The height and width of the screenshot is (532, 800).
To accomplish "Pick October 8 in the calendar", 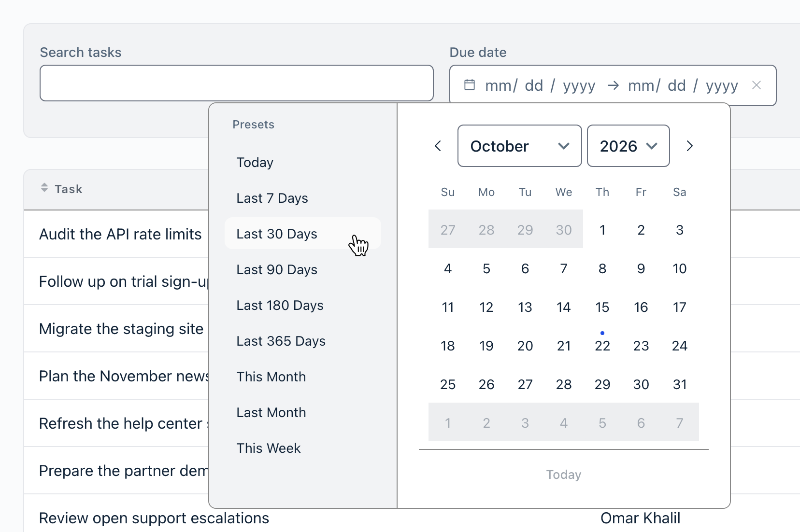I will pyautogui.click(x=602, y=268).
